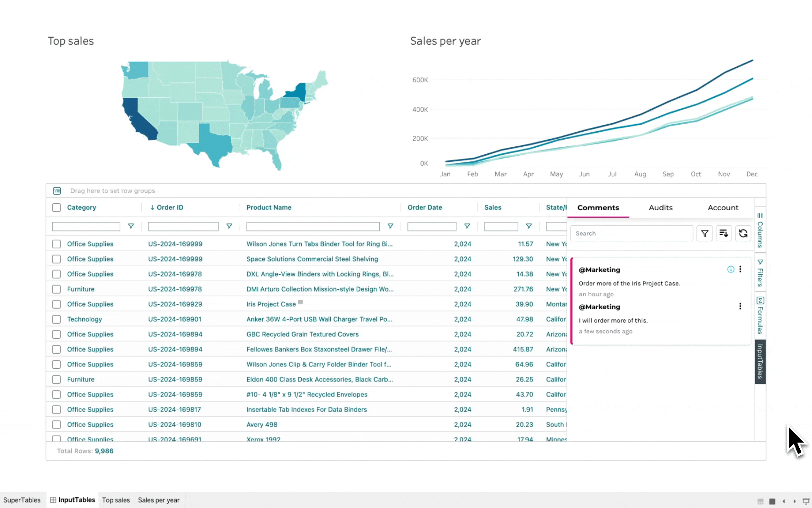Click the comments Search field
Screen dimensions: 812x508
tap(631, 233)
